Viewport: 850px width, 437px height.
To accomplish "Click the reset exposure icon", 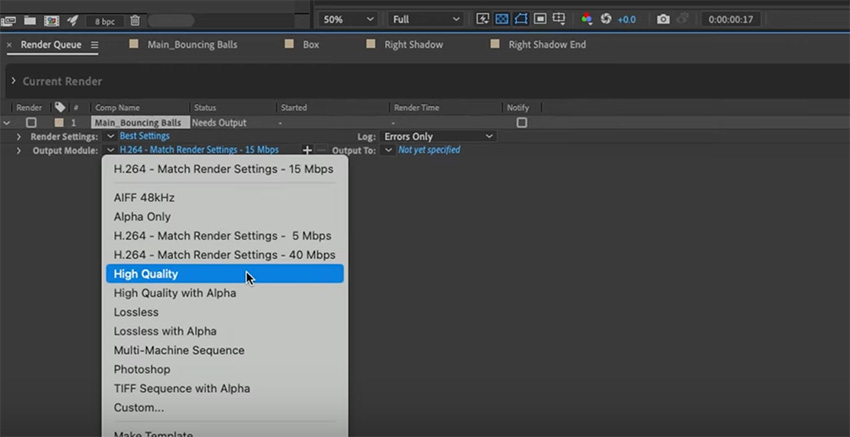I will 606,19.
